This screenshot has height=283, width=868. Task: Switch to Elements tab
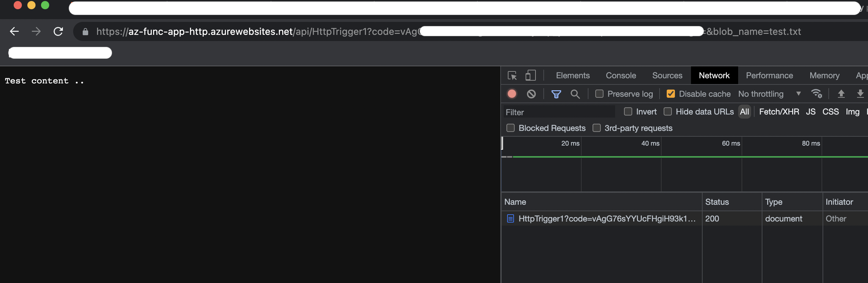(573, 76)
